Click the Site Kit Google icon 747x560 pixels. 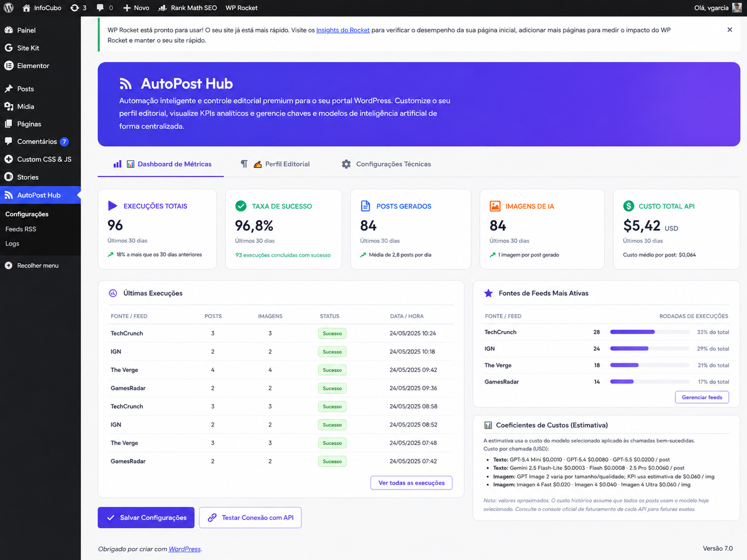[x=9, y=48]
